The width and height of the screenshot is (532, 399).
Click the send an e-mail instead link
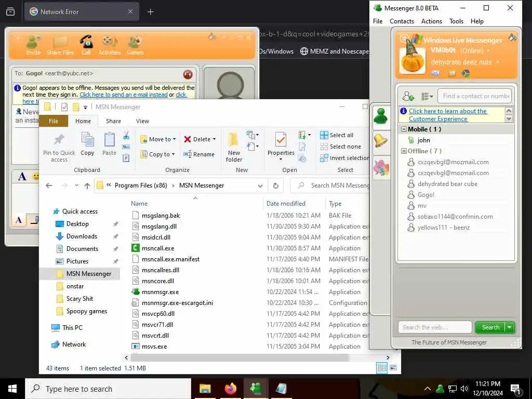[124, 95]
